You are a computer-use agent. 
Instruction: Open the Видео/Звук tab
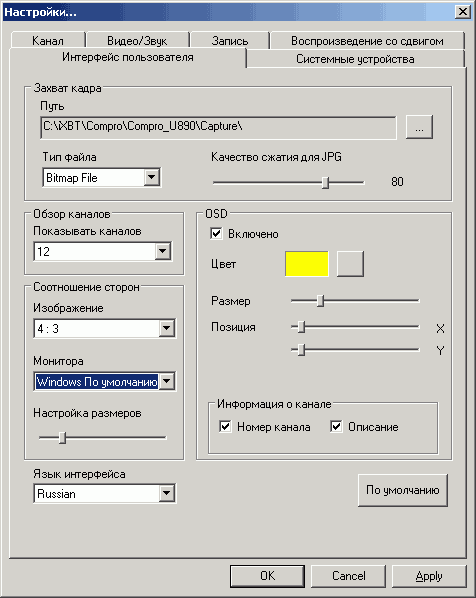[x=137, y=40]
